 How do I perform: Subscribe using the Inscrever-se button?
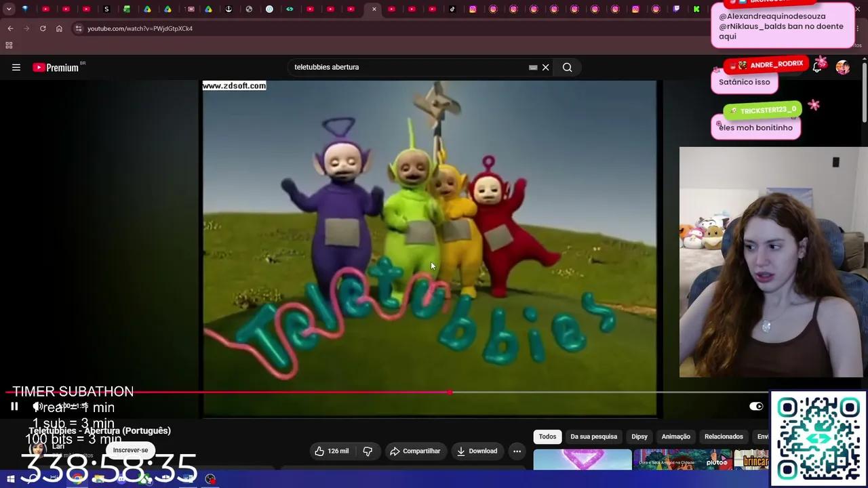pyautogui.click(x=130, y=450)
